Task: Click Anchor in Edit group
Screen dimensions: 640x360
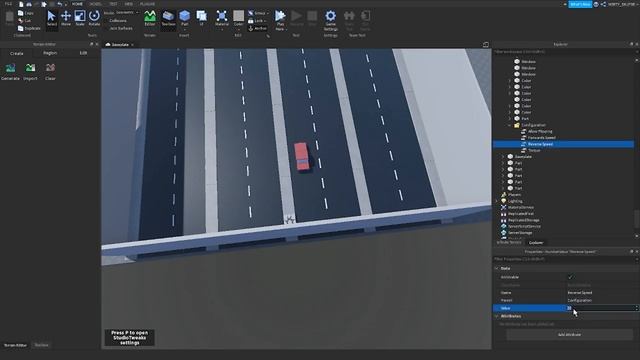Action: pyautogui.click(x=258, y=29)
